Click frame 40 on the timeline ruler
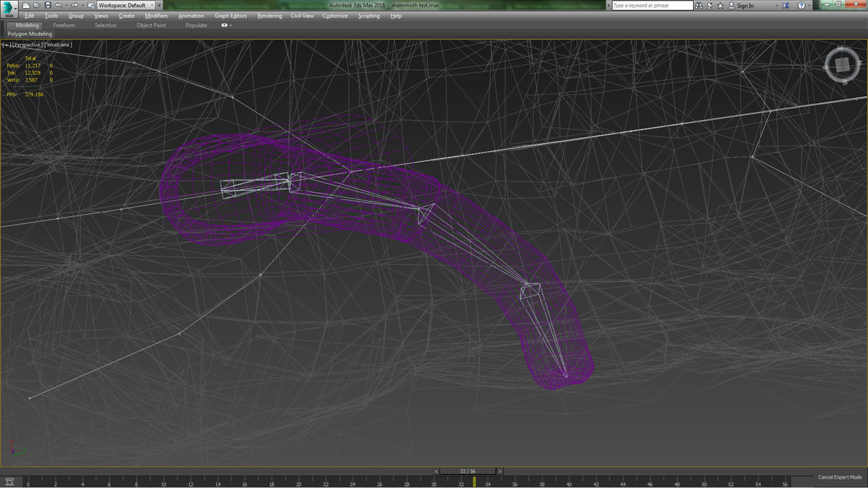The image size is (868, 488). 568,484
